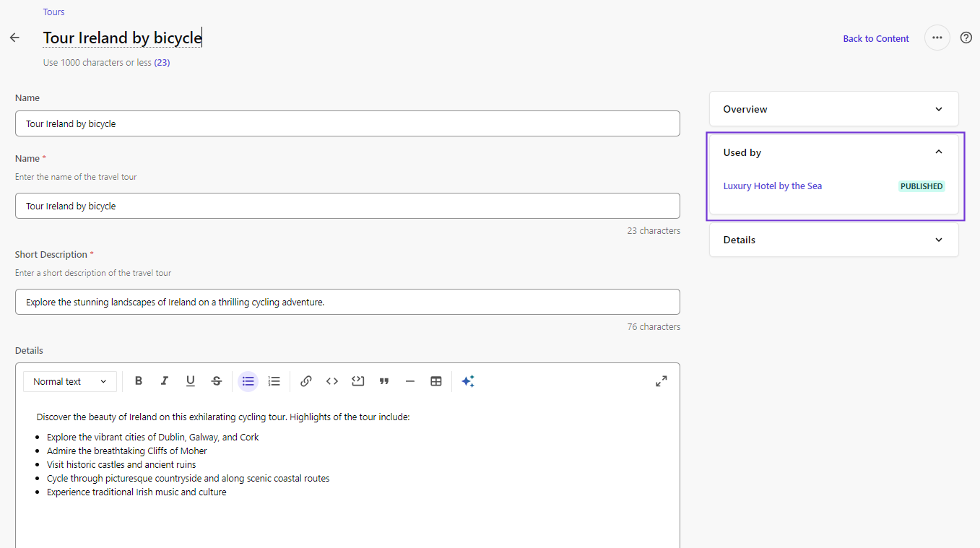Click the bullet about Dublin, Galway, and Cork

[153, 437]
